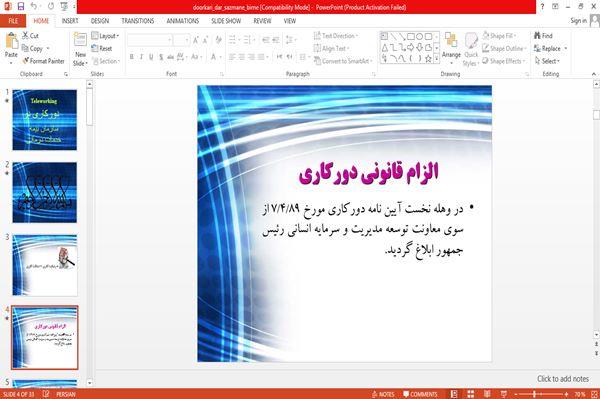Click Find in Editing group
This screenshot has width=600, height=399.
(x=543, y=36)
